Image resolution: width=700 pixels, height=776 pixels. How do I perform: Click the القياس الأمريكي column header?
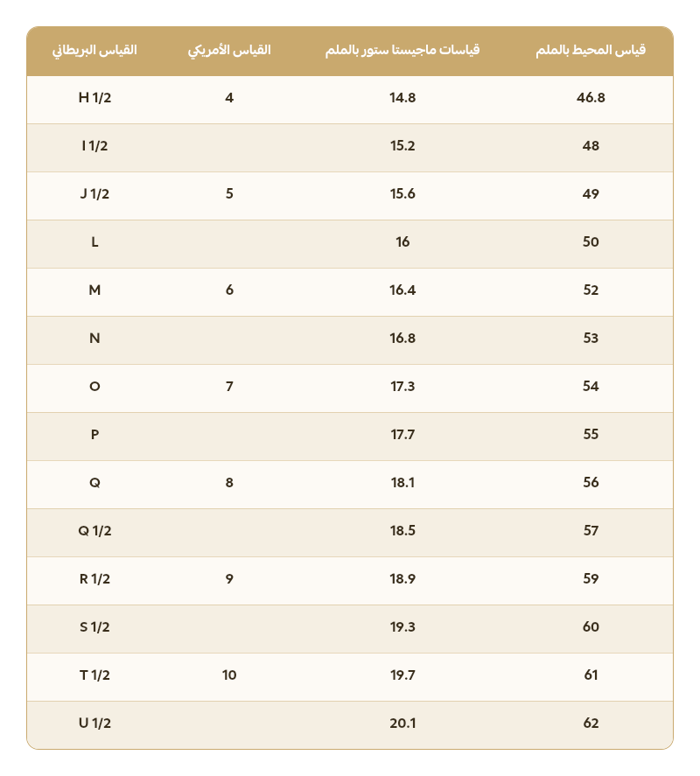pos(229,50)
